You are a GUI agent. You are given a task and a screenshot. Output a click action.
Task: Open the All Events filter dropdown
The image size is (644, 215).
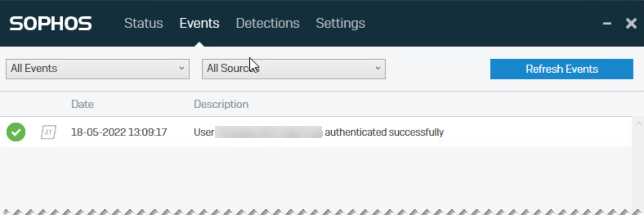97,69
